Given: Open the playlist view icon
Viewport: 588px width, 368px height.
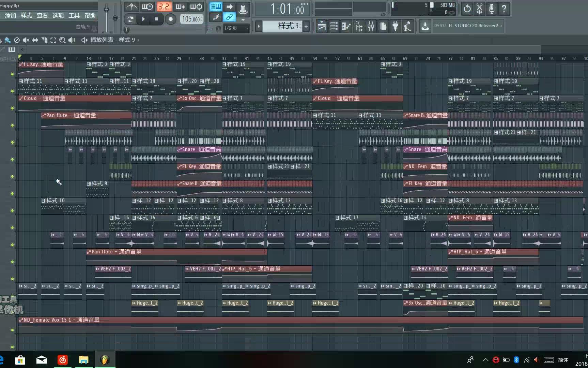Looking at the screenshot, I should click(322, 26).
